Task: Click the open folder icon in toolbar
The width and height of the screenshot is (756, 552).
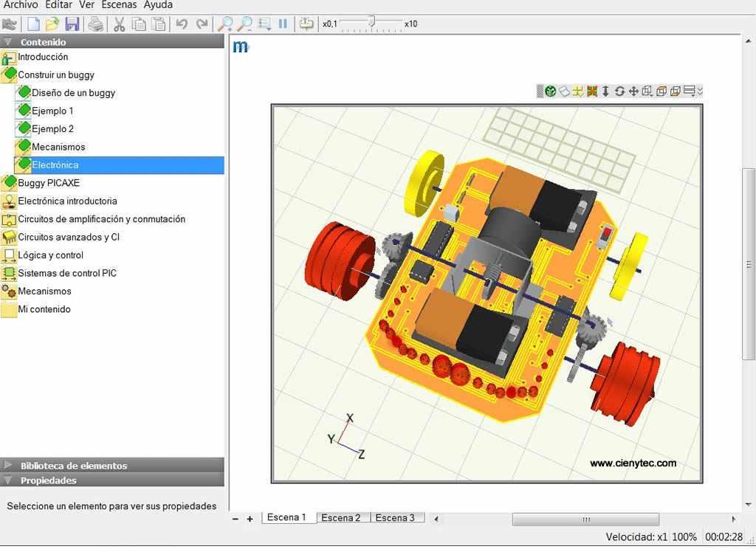Action: [52, 24]
